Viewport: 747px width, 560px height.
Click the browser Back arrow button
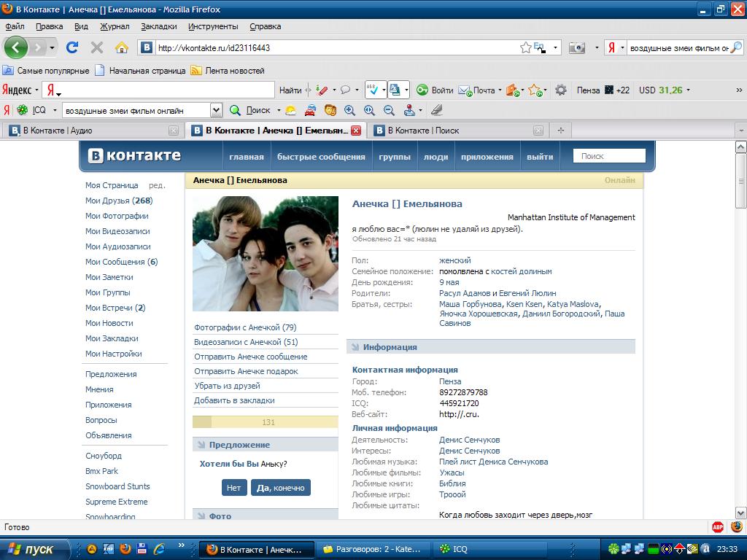coord(16,47)
